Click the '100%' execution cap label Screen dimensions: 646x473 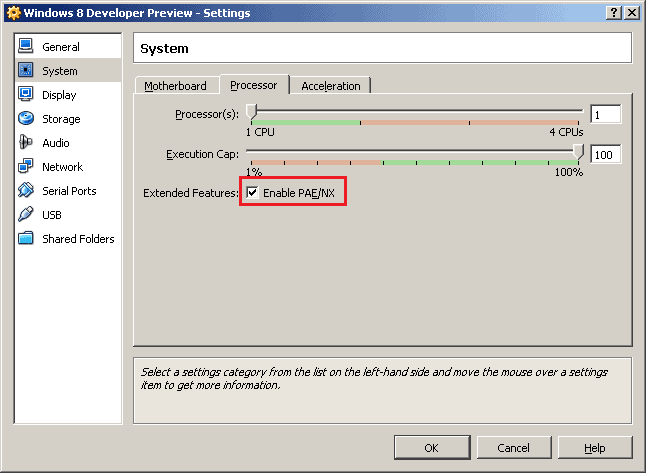click(x=569, y=172)
